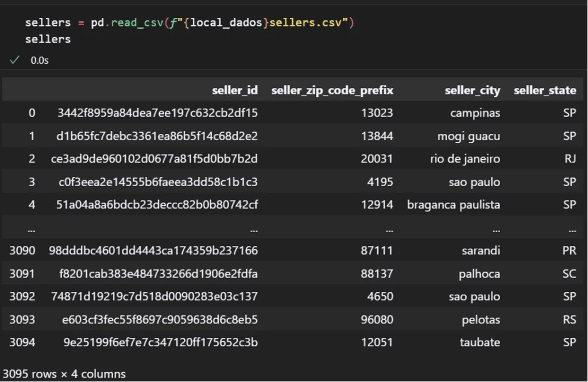The image size is (588, 382).
Task: Click the green cell execution success checkmark
Action: tap(14, 60)
